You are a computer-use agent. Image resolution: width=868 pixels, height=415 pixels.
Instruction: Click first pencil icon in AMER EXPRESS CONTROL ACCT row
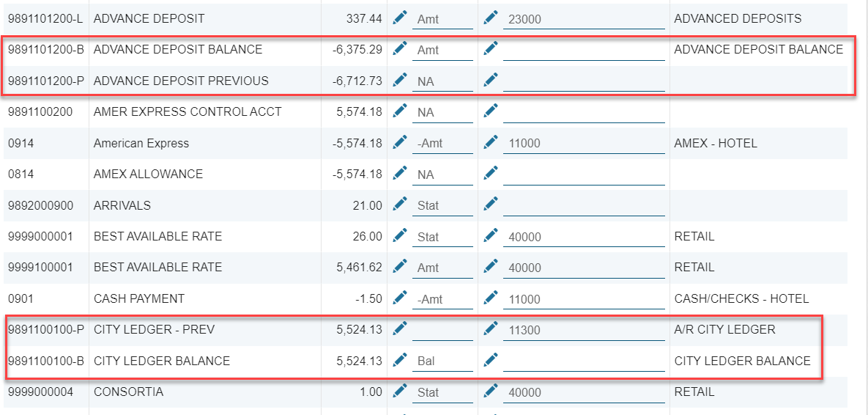[x=400, y=111]
